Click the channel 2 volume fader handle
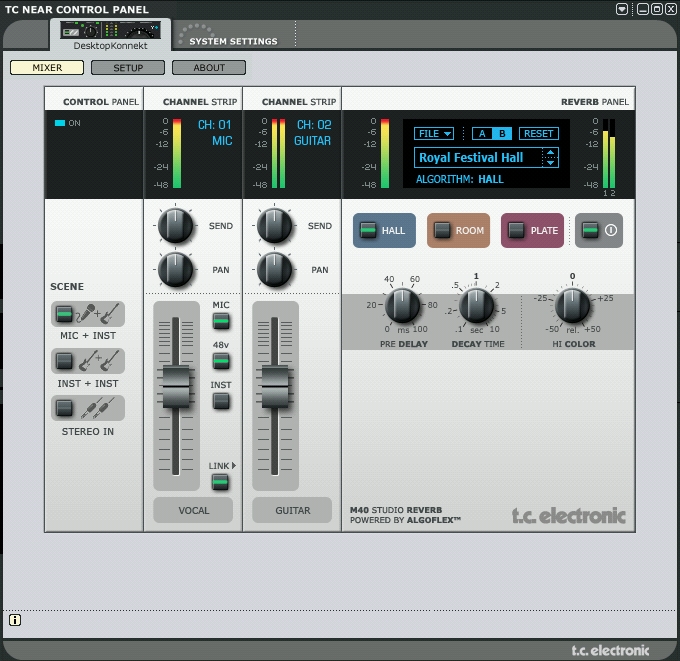 coord(275,386)
